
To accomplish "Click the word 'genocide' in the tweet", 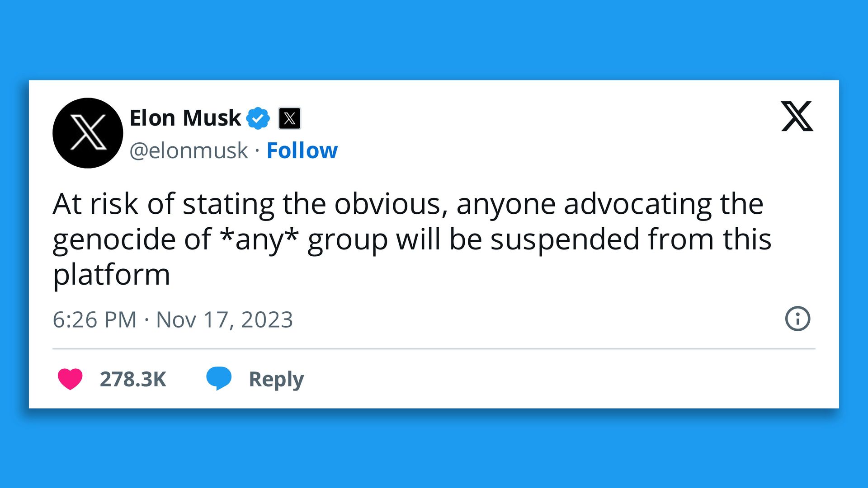I will (x=114, y=239).
